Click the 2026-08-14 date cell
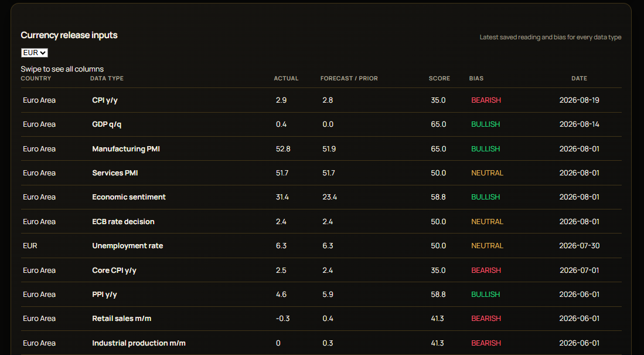This screenshot has width=644, height=355. [579, 124]
